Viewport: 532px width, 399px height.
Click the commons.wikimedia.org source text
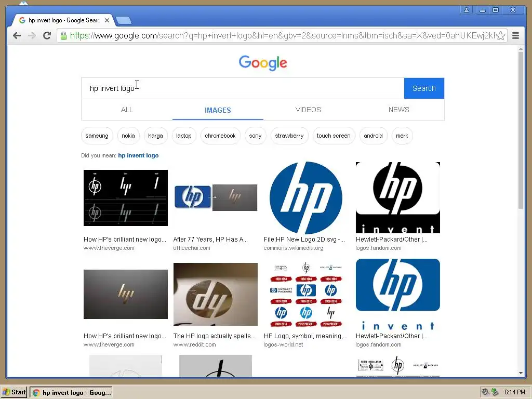[x=294, y=248]
